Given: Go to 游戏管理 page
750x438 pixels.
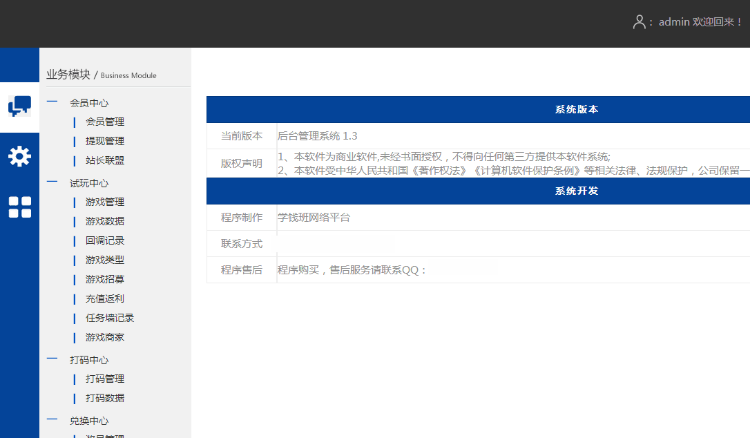Looking at the screenshot, I should [x=105, y=202].
